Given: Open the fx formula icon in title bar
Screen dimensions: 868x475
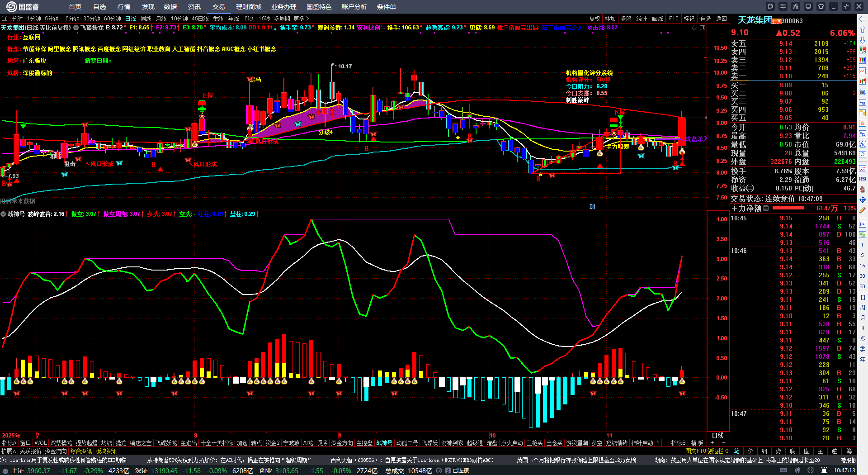Looking at the screenshot, I should click(796, 6).
